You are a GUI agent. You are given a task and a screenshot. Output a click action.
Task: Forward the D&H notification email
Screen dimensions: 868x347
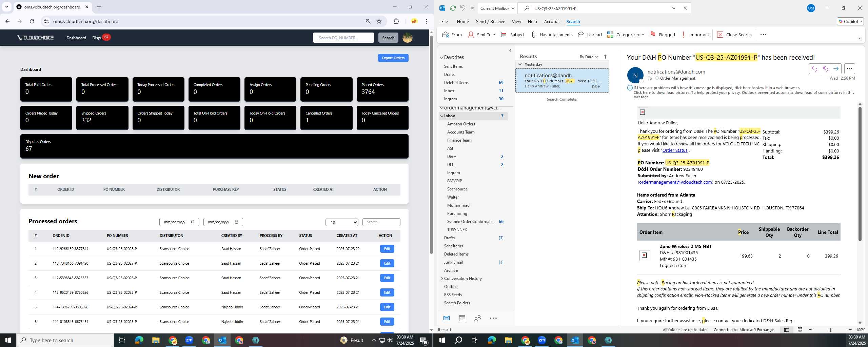836,69
